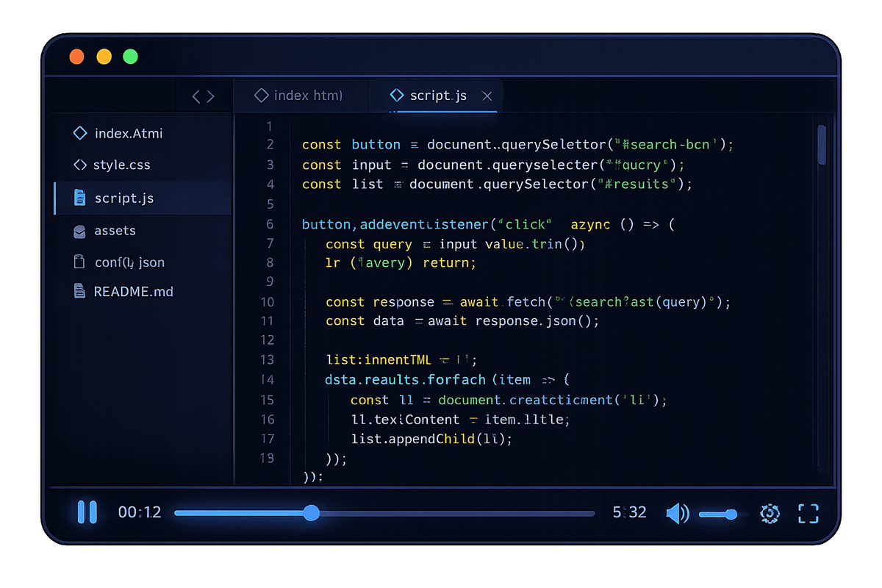Click the diamond icon beside style.css
The height and width of the screenshot is (588, 882).
(x=80, y=165)
